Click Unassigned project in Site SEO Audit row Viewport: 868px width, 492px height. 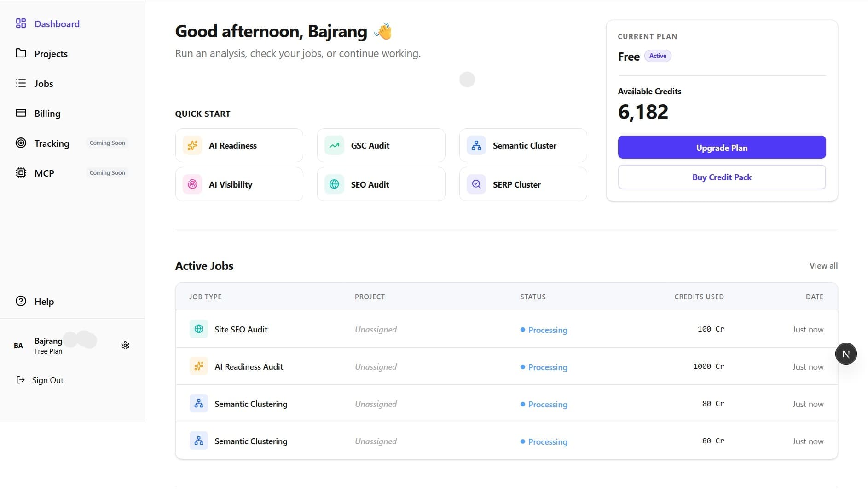[376, 329]
